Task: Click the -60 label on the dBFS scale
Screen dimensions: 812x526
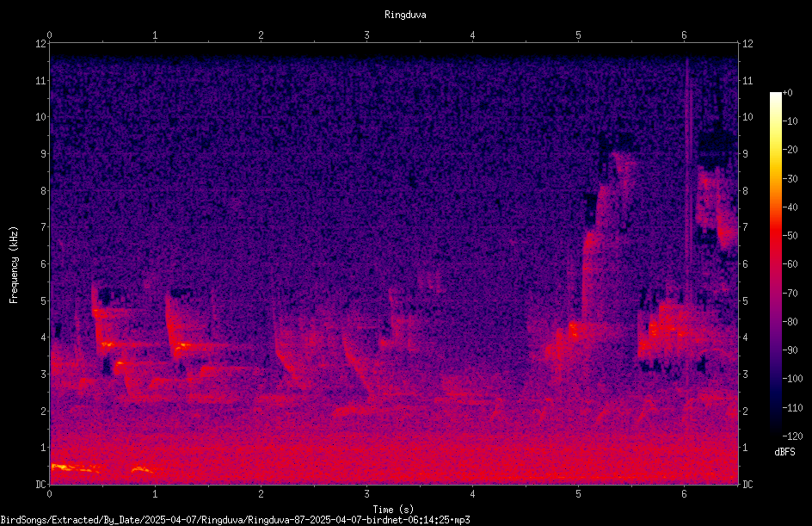Action: [790, 264]
